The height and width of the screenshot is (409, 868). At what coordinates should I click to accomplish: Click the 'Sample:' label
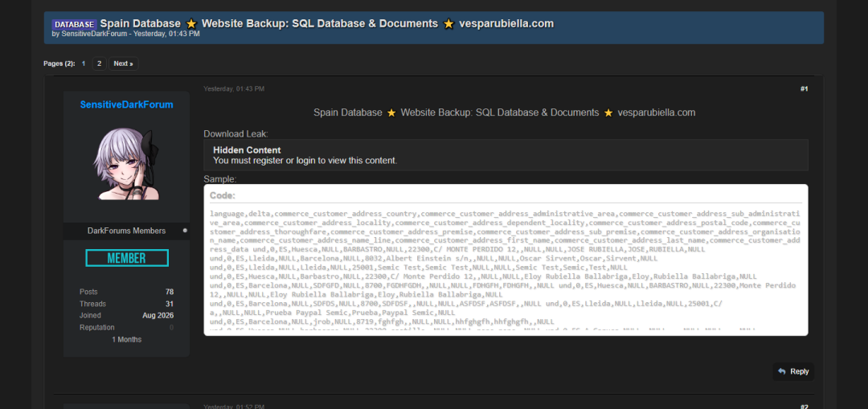[x=219, y=179]
